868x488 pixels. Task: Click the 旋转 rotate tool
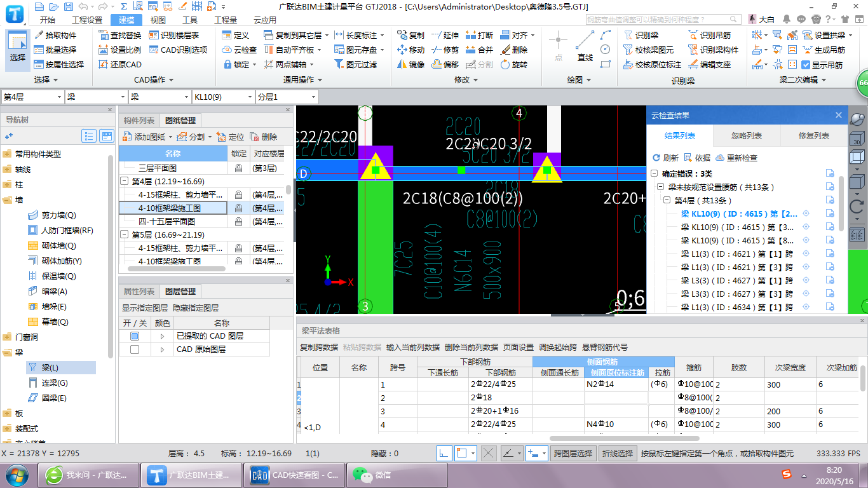(514, 64)
